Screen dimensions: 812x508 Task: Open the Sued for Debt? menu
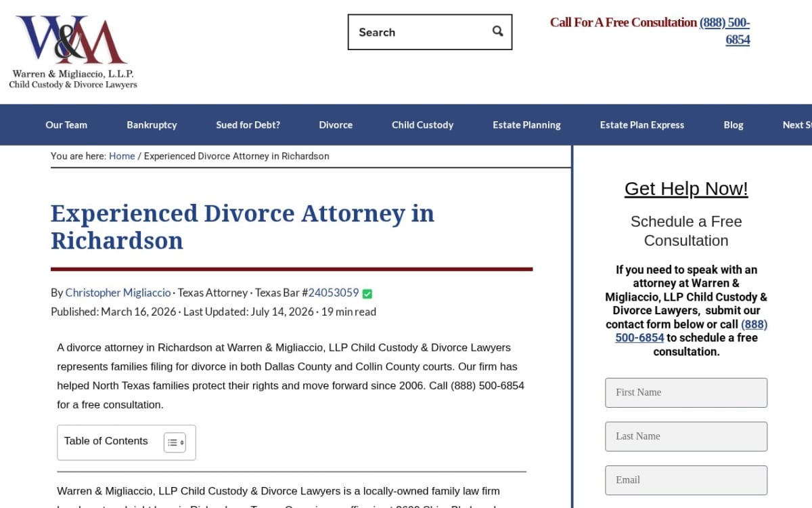click(248, 125)
